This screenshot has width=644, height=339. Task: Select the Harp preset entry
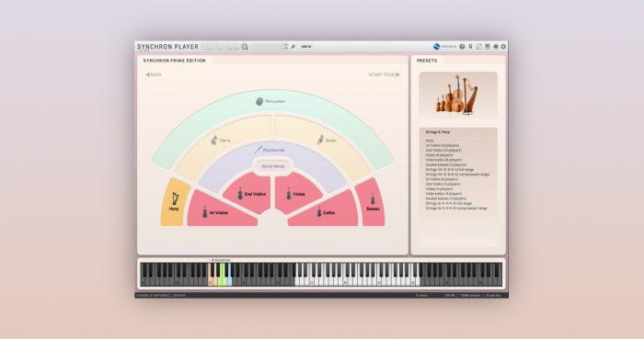click(x=430, y=141)
